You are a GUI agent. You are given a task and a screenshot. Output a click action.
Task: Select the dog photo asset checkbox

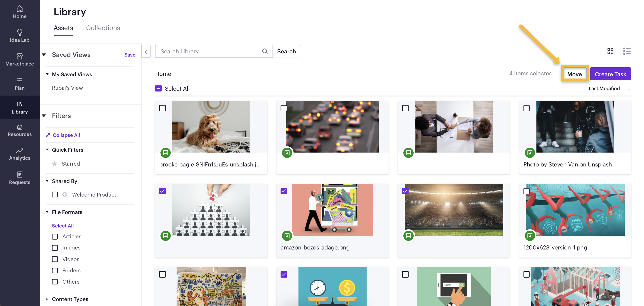pyautogui.click(x=162, y=108)
